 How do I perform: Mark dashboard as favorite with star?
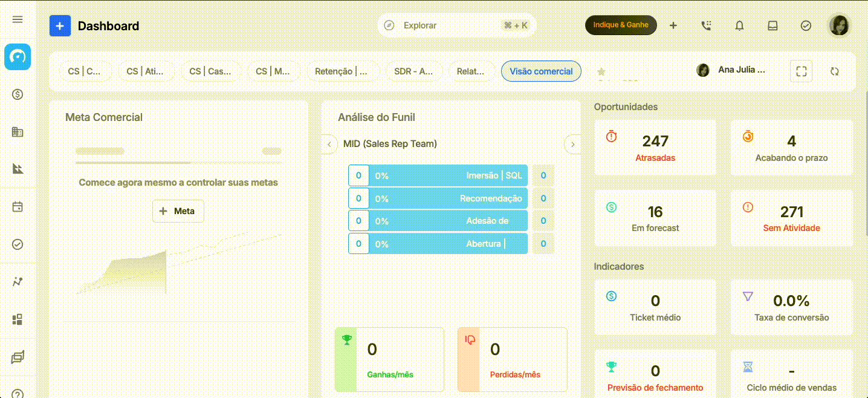click(x=601, y=71)
